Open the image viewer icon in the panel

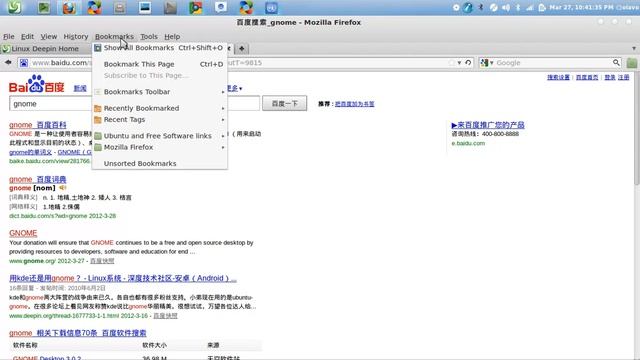pyautogui.click(x=145, y=7)
